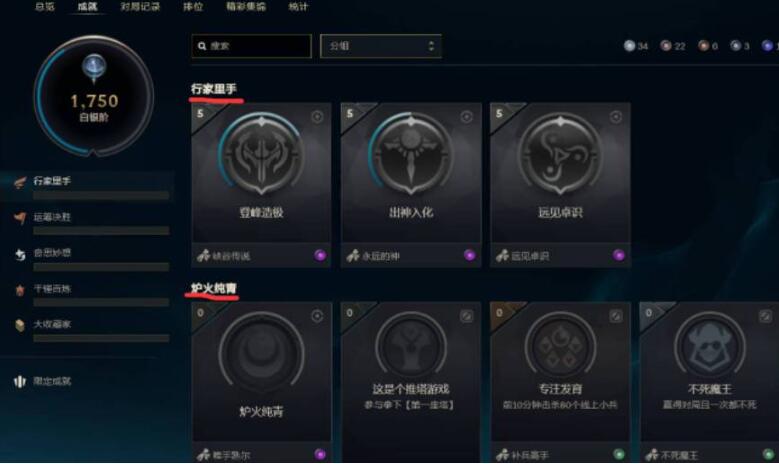
Task: Select 运筹决胜 category icon in sidebar
Action: click(19, 218)
